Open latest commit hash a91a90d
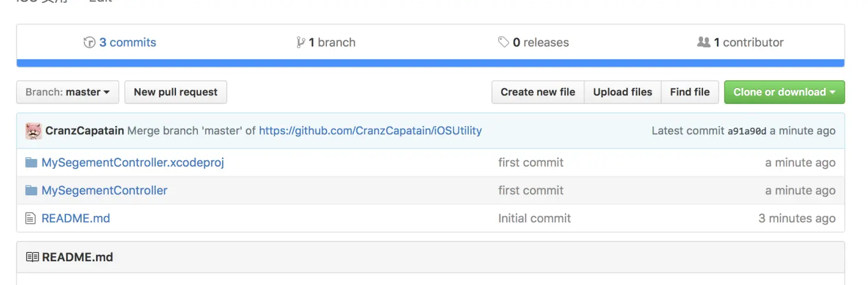 pyautogui.click(x=746, y=131)
